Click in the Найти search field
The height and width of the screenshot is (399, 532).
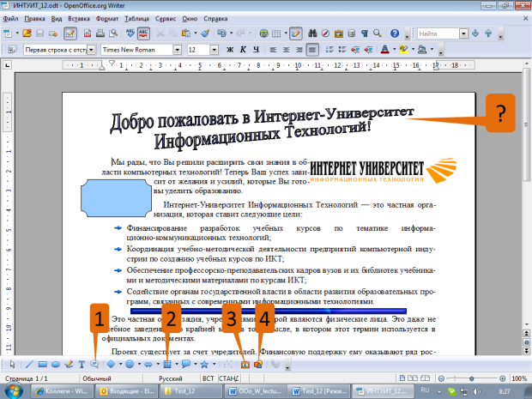click(438, 33)
